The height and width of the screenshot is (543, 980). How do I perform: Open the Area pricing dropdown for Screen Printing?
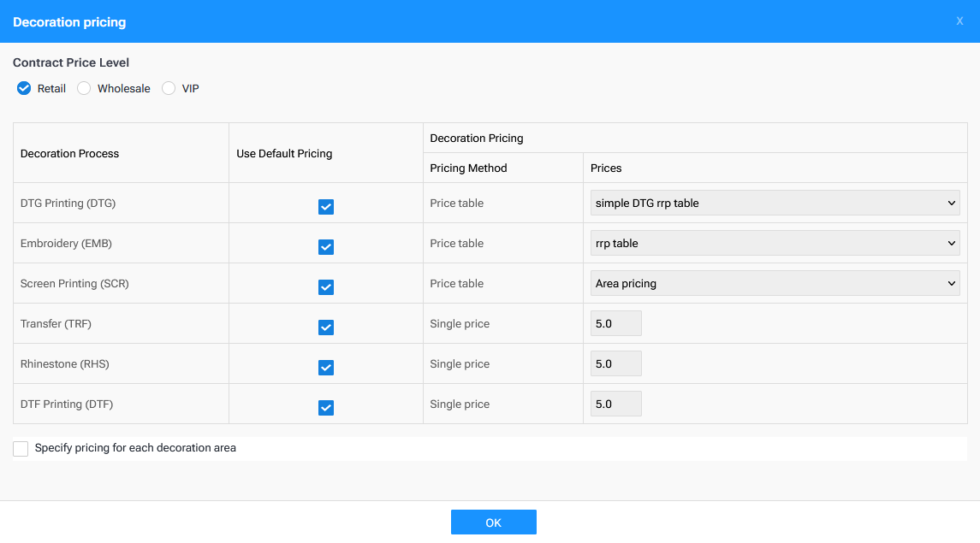pos(775,283)
